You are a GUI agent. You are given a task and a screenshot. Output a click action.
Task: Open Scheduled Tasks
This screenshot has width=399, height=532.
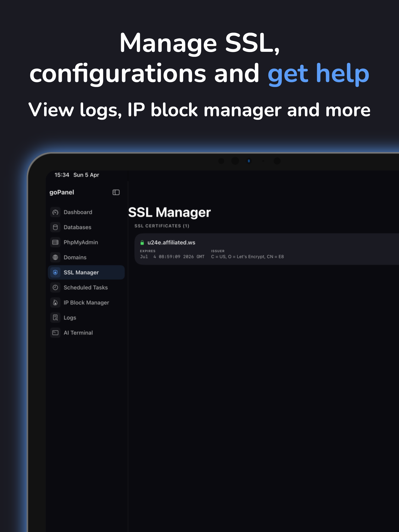click(86, 287)
